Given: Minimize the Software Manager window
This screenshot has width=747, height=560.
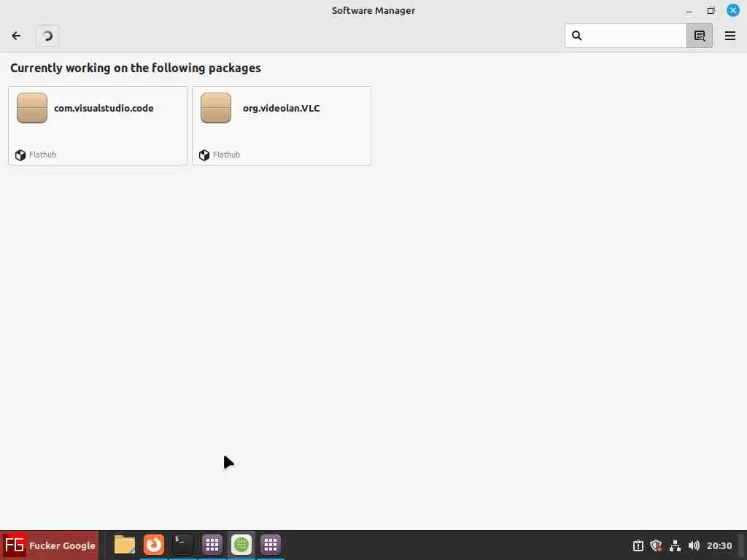Looking at the screenshot, I should tap(689, 10).
